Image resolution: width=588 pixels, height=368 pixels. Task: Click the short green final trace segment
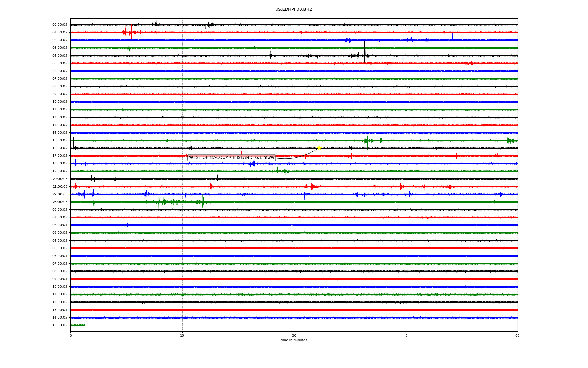click(x=78, y=325)
